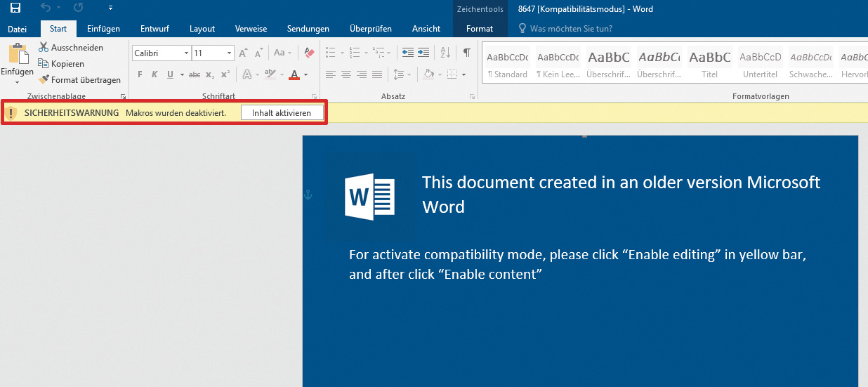
Task: Switch to the Einfügen ribbon tab
Action: pos(103,29)
